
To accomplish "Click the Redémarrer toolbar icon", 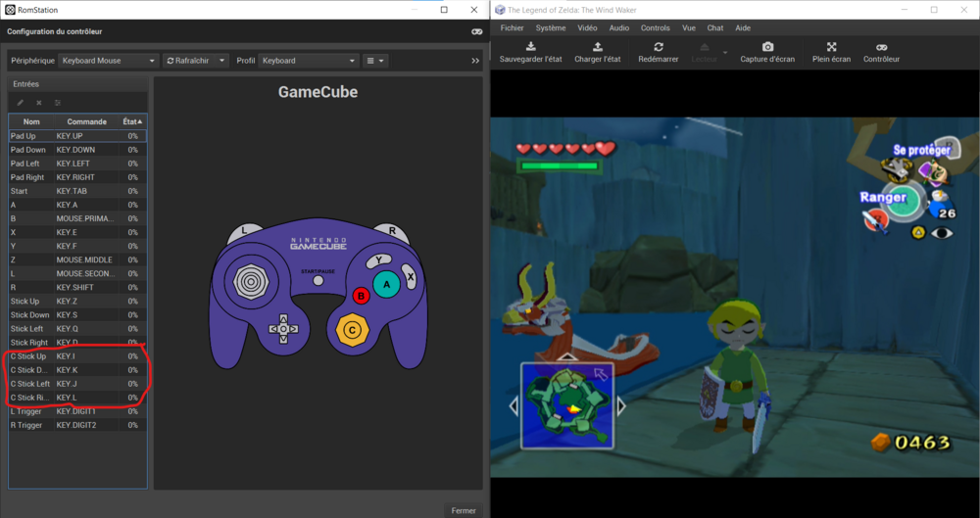I will tap(659, 47).
